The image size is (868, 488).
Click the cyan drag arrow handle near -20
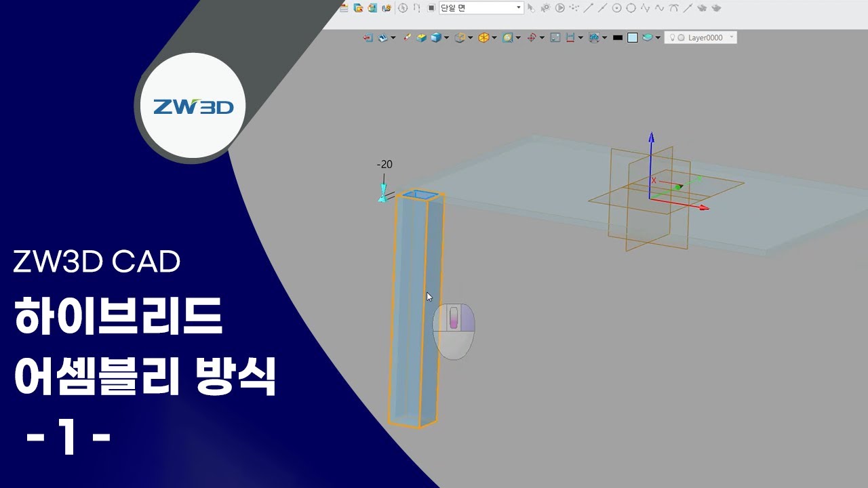383,192
